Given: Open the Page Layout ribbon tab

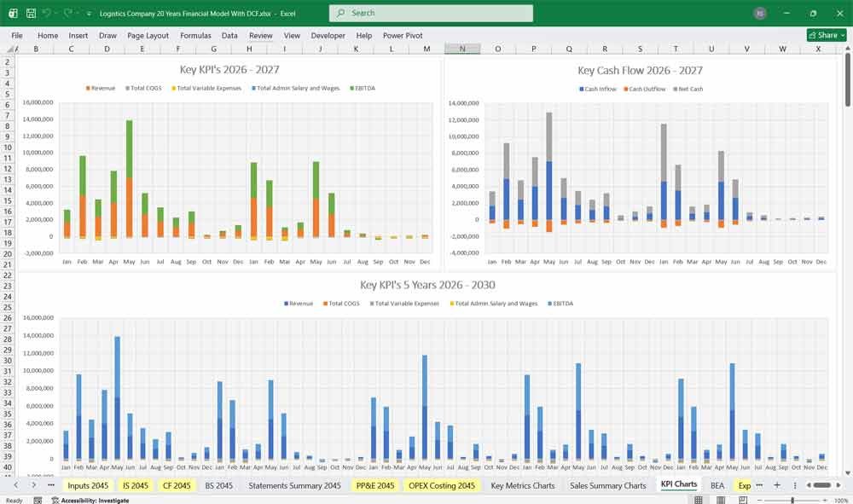Looking at the screenshot, I should point(148,35).
